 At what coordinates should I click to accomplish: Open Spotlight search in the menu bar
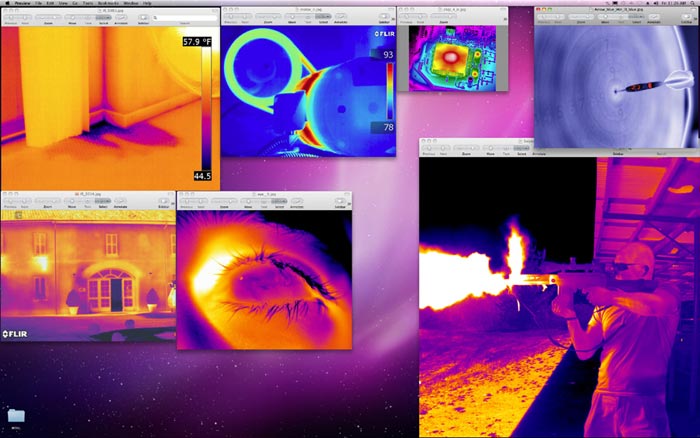694,3
